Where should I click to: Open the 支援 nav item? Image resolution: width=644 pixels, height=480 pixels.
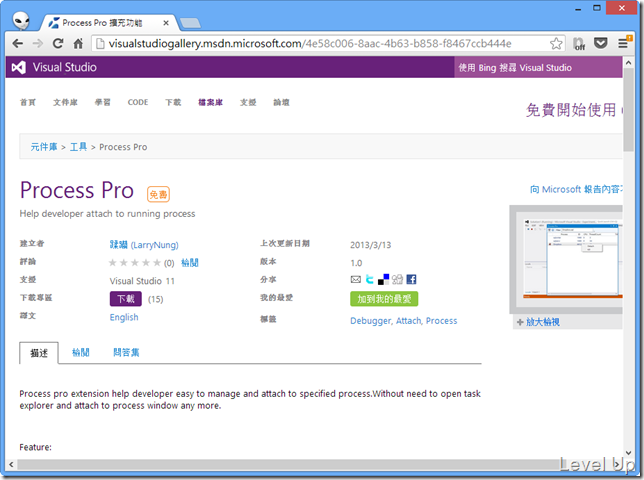tap(248, 102)
